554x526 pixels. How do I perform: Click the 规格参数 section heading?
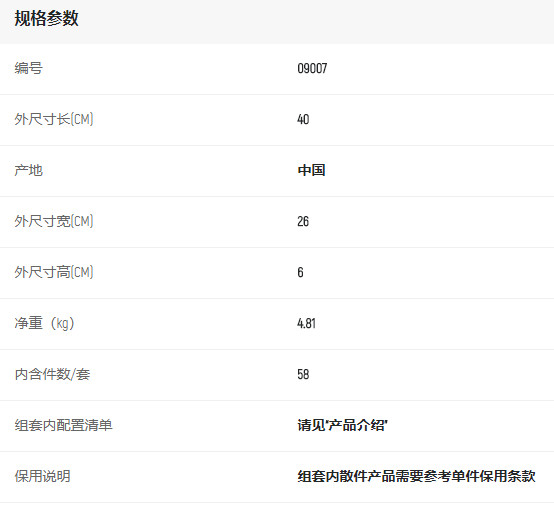click(46, 18)
